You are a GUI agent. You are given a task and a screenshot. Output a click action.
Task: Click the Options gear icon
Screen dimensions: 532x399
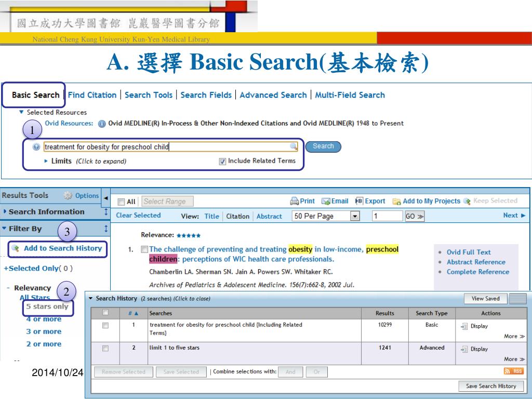click(68, 195)
